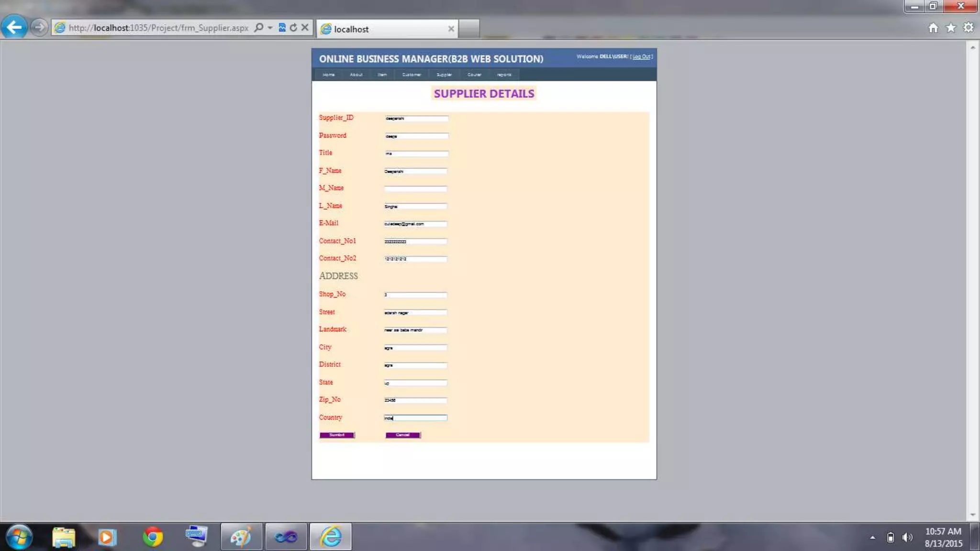980x551 pixels.
Task: Open the browser tools gear icon
Action: pos(969,28)
